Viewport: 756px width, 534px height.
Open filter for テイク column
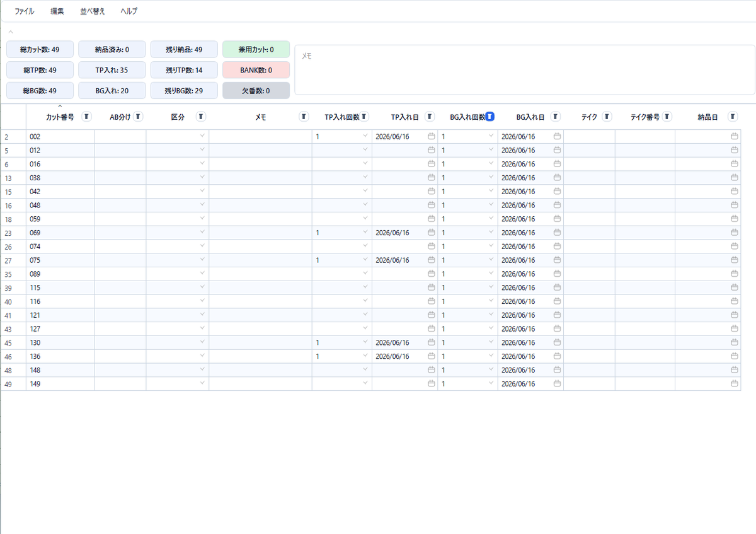607,117
